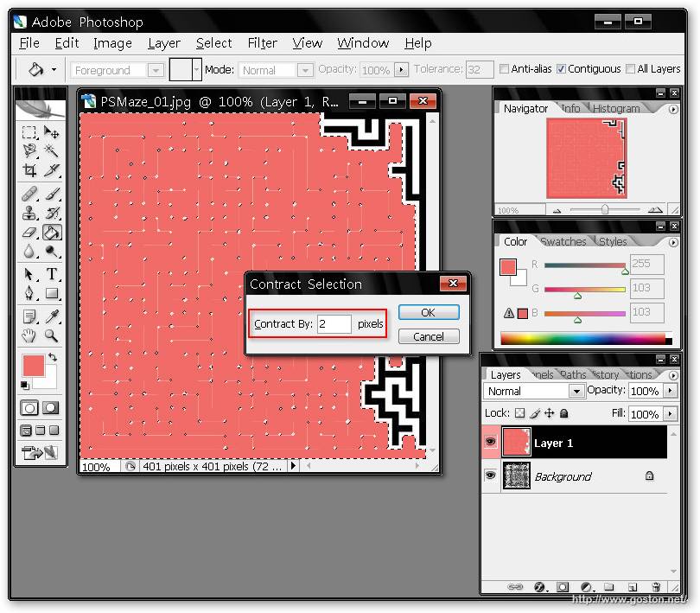Screen dimensions: 700x613
Task: Uncheck the Contiguous checkbox
Action: click(561, 69)
